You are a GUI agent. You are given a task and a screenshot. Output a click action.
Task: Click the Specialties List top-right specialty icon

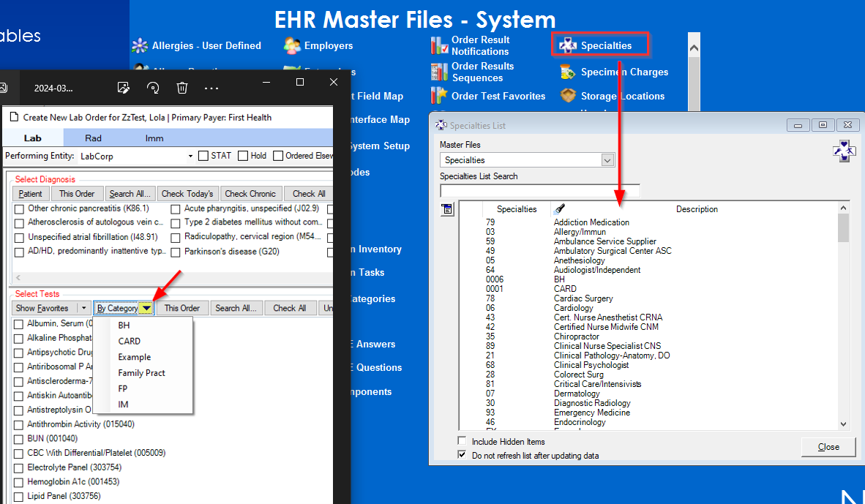[844, 151]
